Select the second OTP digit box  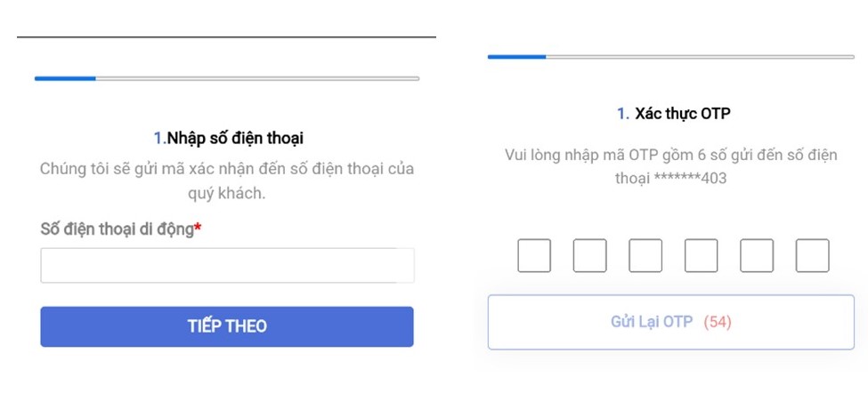[x=589, y=255]
